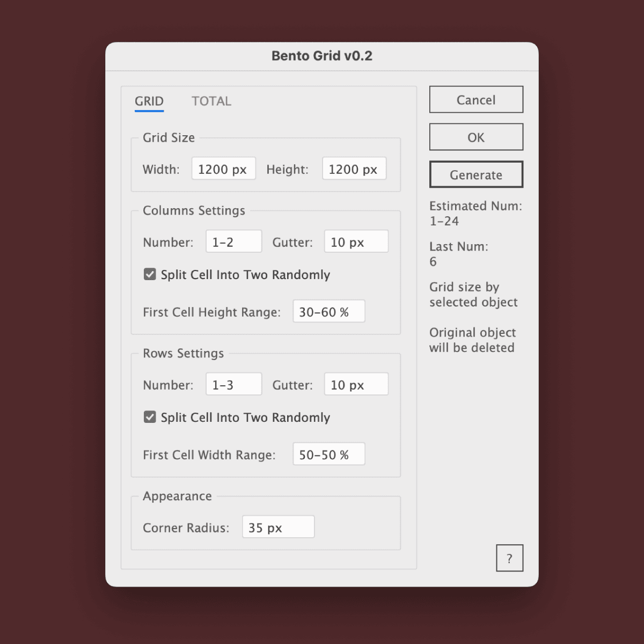Open help with the question mark button
644x644 pixels.
[x=509, y=559]
